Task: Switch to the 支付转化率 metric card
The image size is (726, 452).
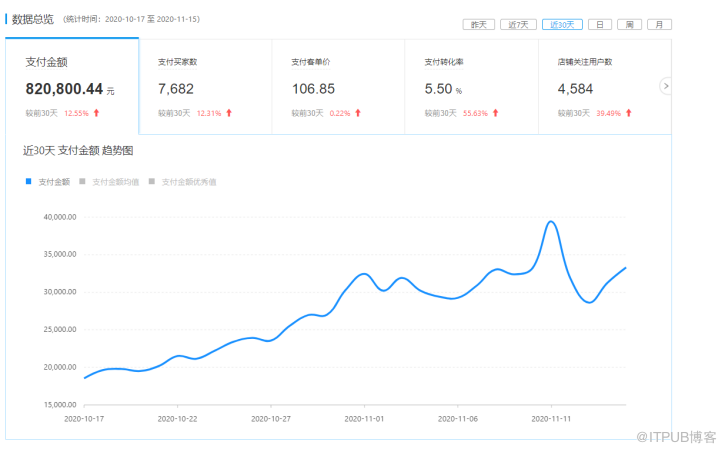Action: (x=471, y=87)
